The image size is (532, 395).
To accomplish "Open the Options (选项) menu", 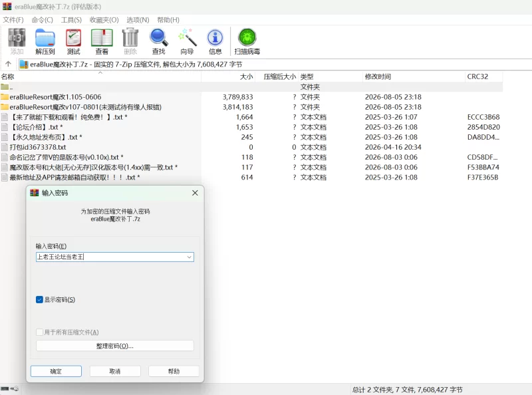I will click(x=138, y=20).
